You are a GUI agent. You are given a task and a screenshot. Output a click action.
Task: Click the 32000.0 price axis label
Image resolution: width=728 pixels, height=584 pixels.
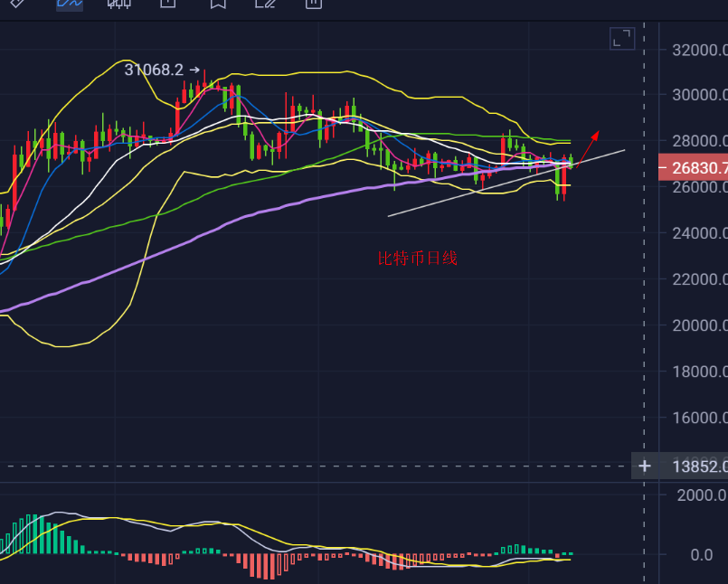click(700, 51)
